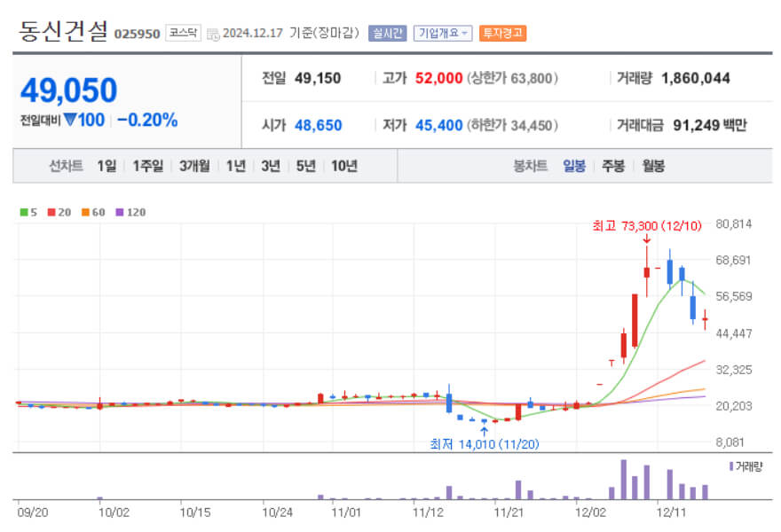
Task: Click the 거래량 1,860,044 value
Action: tap(695, 78)
